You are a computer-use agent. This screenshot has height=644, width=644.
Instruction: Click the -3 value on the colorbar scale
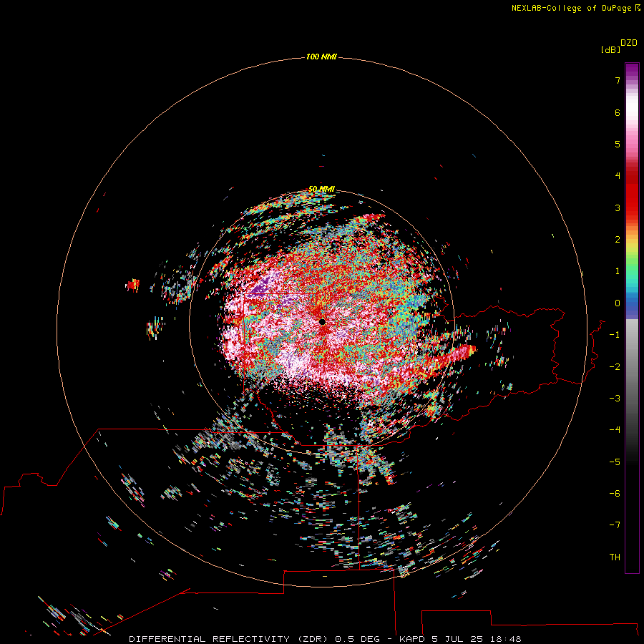coord(615,398)
